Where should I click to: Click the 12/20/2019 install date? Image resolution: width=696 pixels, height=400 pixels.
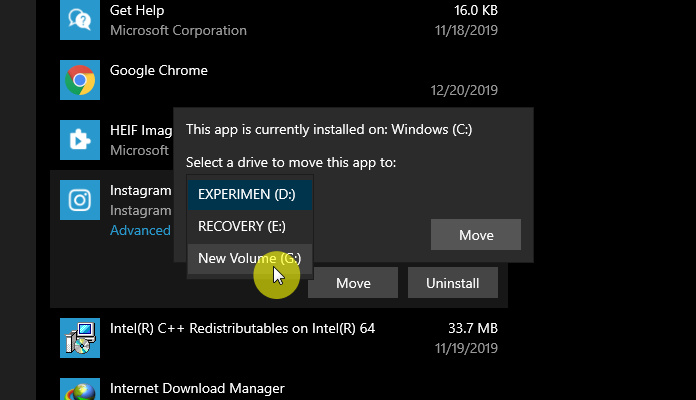click(464, 91)
